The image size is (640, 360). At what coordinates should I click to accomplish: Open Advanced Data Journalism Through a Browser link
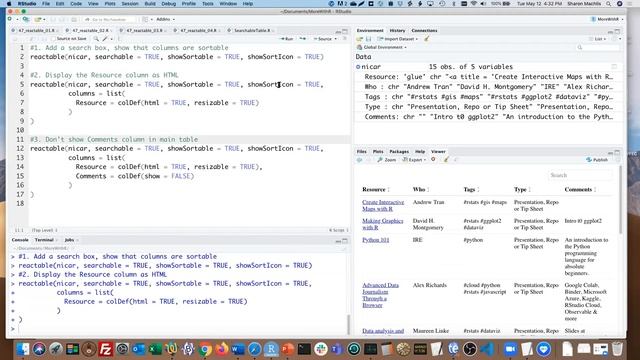coord(380,295)
